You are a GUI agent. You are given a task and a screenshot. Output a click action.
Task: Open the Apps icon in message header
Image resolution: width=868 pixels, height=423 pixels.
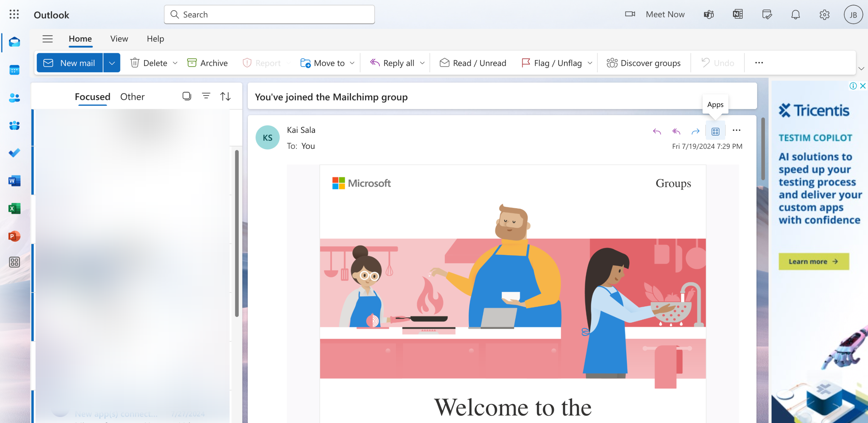click(715, 131)
